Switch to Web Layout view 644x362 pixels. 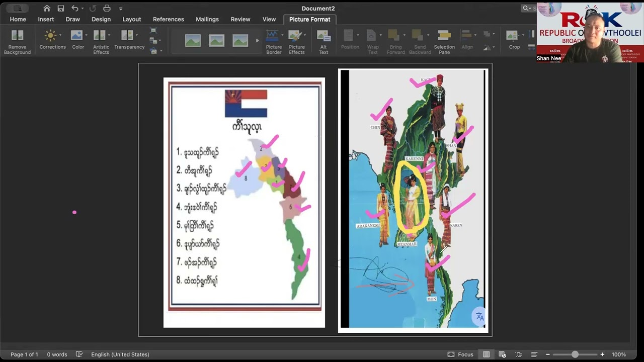(502, 354)
